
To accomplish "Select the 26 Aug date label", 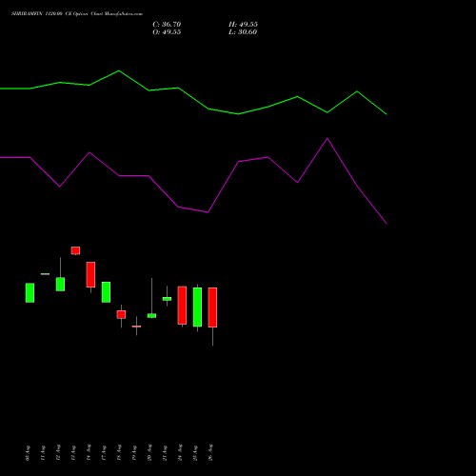I will tap(210, 453).
